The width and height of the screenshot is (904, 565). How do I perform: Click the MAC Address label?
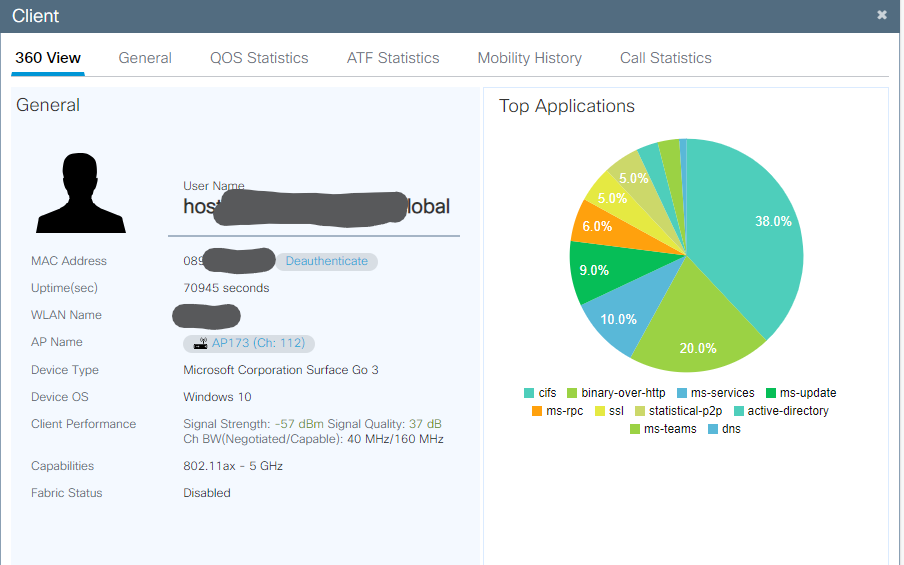tap(69, 261)
